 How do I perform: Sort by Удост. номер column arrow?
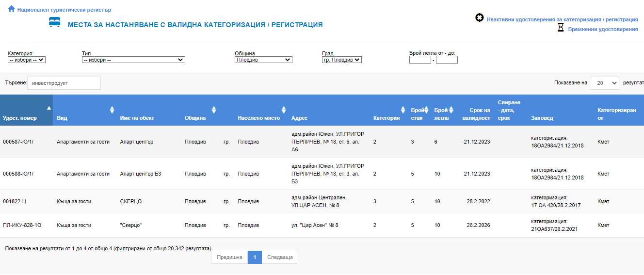click(x=48, y=108)
